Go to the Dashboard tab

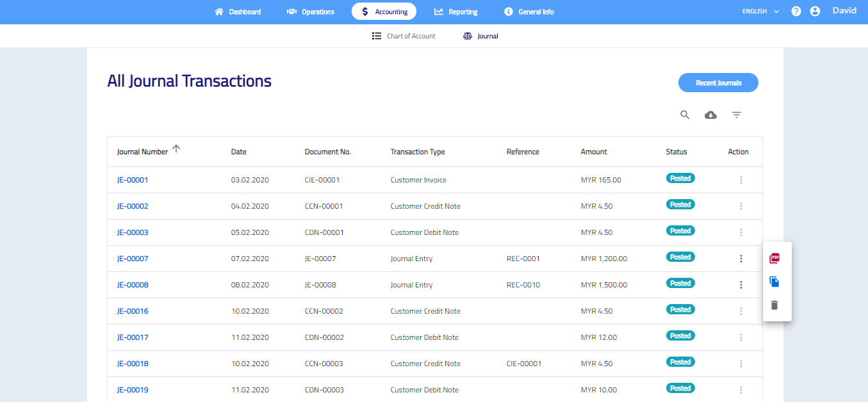click(238, 12)
